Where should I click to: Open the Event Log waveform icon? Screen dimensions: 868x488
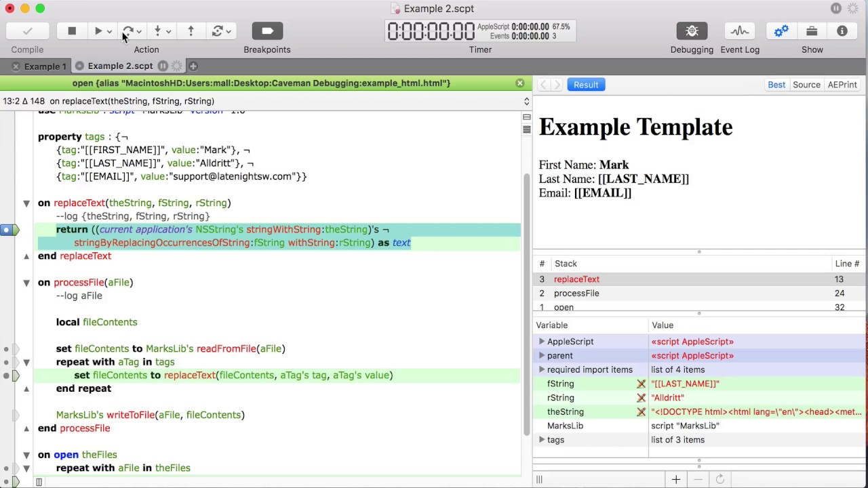(740, 31)
